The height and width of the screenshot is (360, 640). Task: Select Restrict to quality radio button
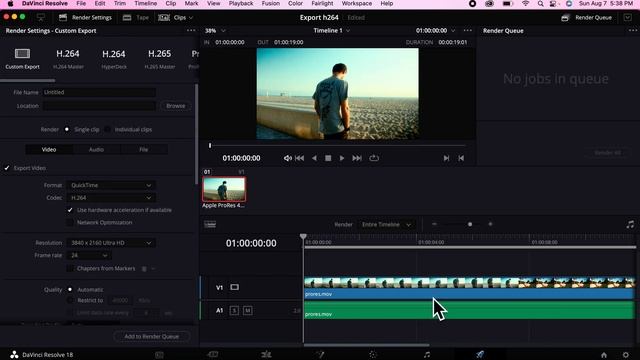(x=70, y=300)
